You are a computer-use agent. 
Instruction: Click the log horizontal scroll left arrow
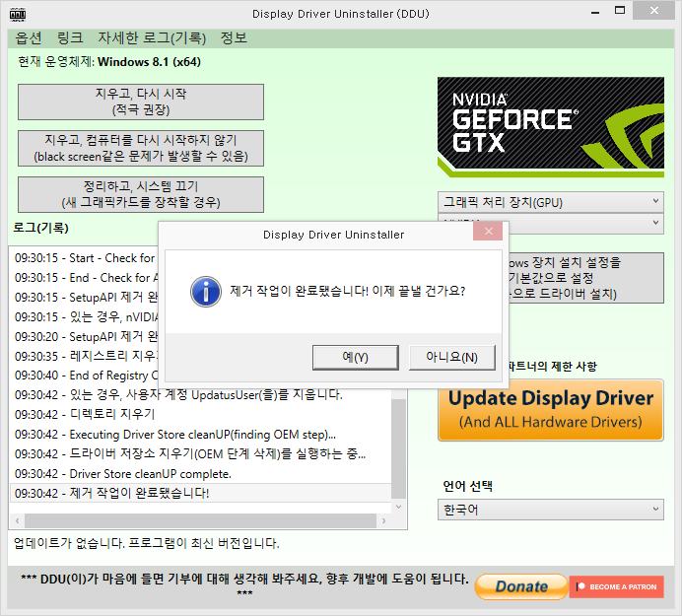tap(18, 520)
